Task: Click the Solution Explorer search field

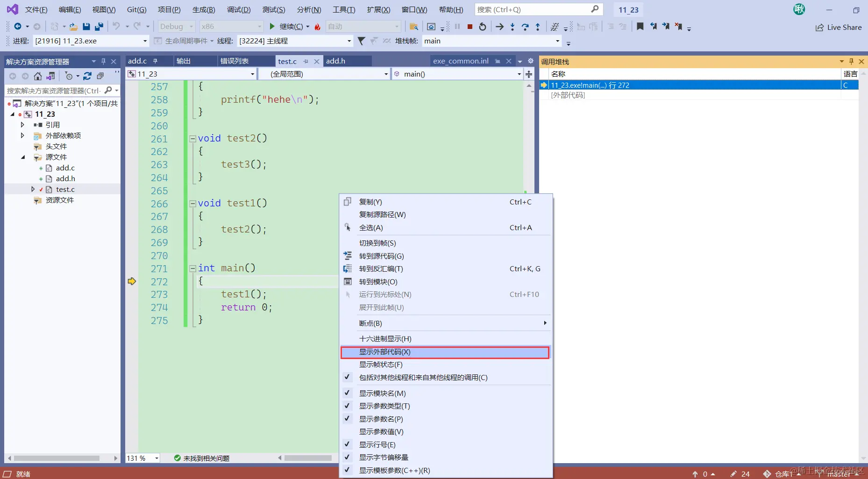Action: point(62,91)
